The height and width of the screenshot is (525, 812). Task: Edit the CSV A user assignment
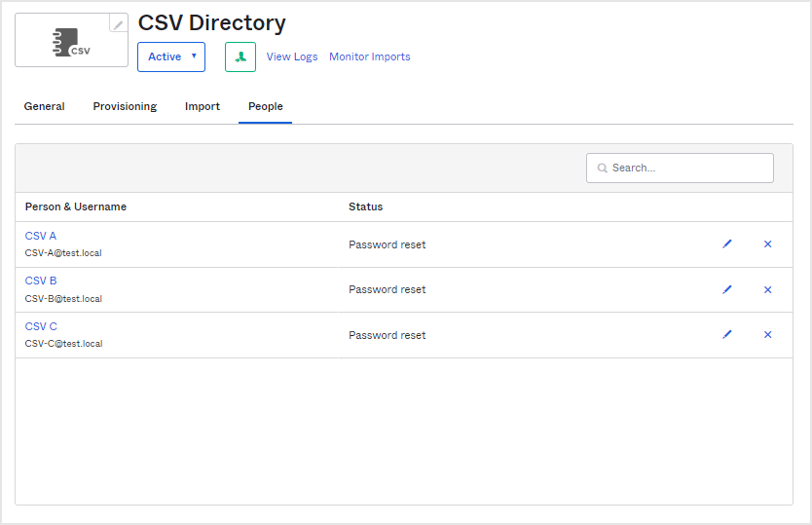[727, 244]
